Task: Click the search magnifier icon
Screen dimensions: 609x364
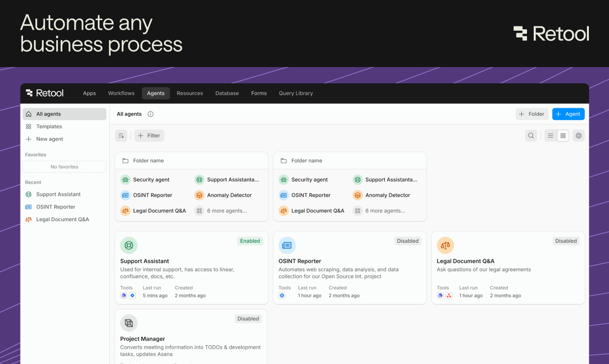Action: pyautogui.click(x=531, y=136)
